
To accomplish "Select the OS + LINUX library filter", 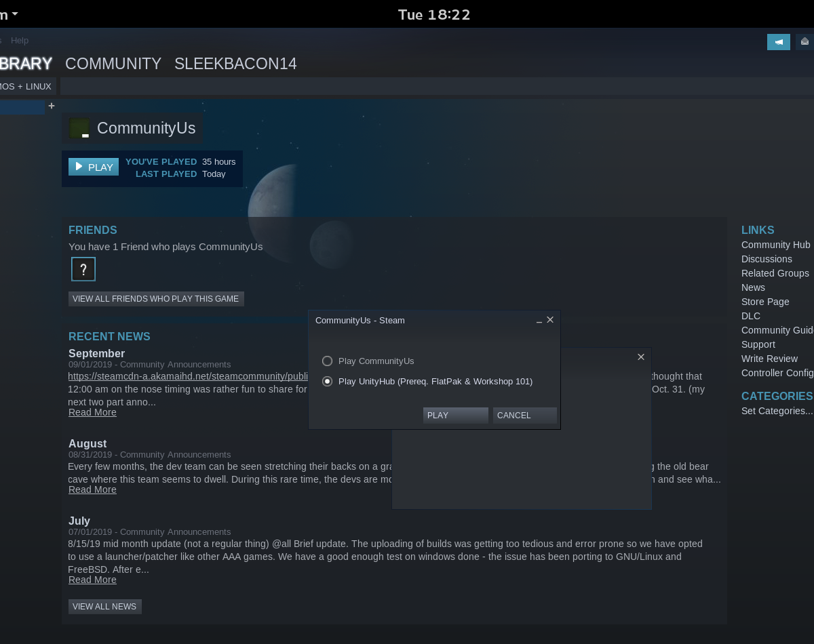I will point(26,87).
